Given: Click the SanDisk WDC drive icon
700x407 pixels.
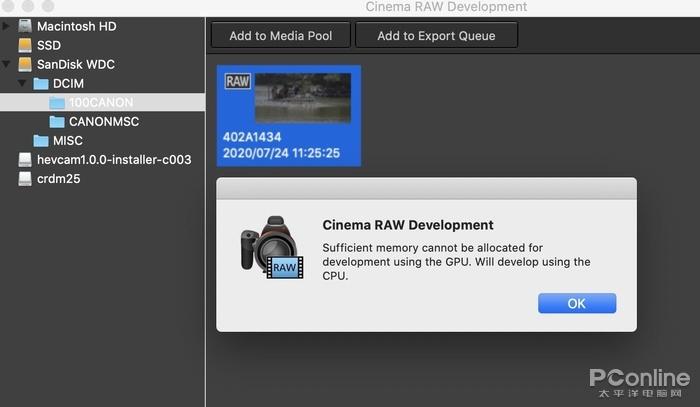Looking at the screenshot, I should click(x=25, y=64).
